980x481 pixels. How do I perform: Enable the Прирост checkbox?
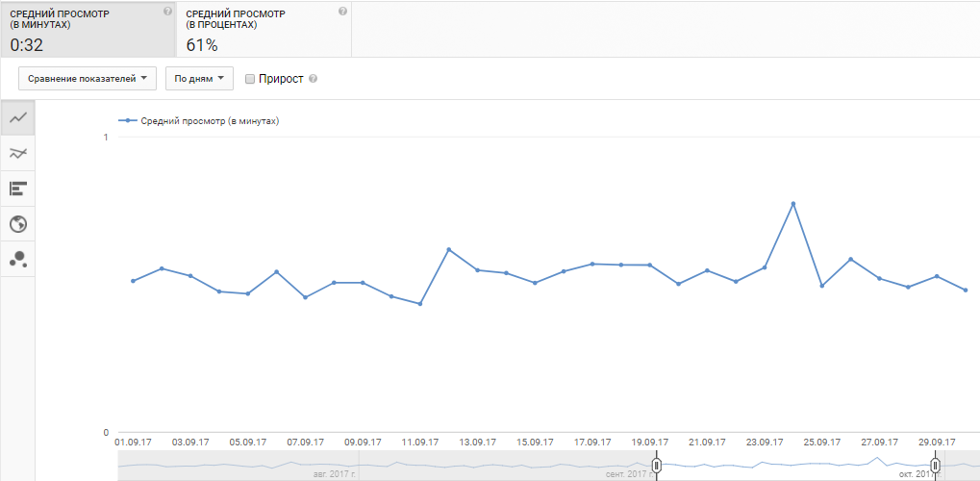tap(250, 79)
